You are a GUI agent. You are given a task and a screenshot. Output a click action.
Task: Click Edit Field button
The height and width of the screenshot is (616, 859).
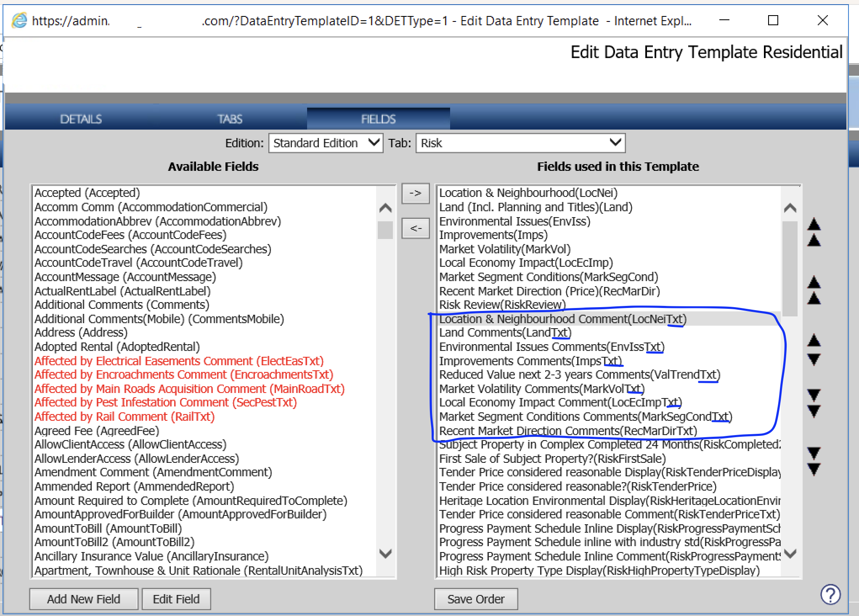tap(176, 599)
